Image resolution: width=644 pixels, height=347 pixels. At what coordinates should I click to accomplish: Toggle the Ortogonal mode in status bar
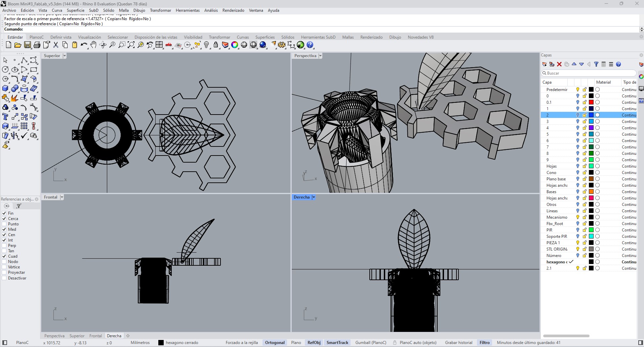pyautogui.click(x=275, y=343)
